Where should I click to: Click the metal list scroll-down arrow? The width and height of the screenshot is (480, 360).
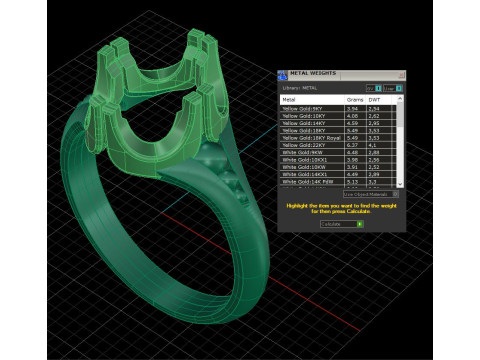(400, 184)
